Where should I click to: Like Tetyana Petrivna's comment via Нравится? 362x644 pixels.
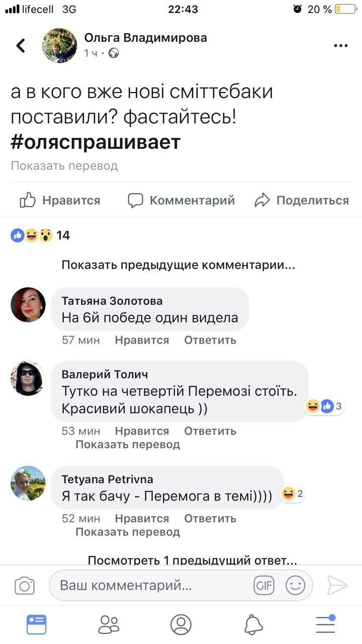[x=141, y=518]
